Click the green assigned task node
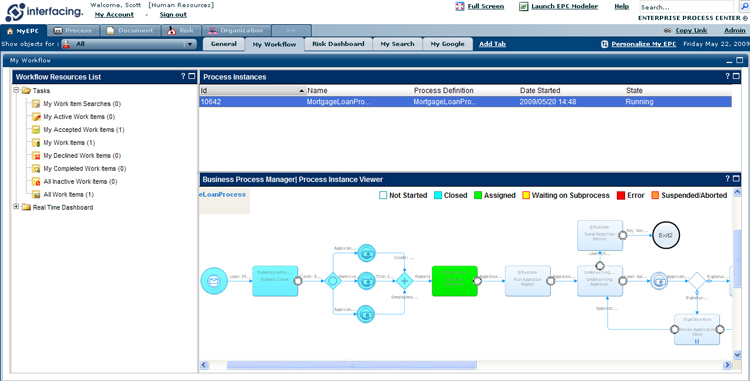 [x=454, y=281]
